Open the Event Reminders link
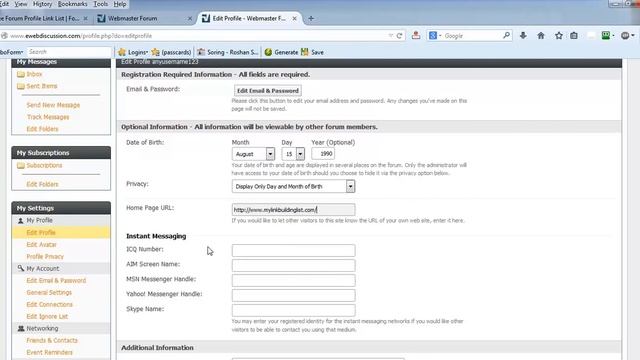 point(49,353)
